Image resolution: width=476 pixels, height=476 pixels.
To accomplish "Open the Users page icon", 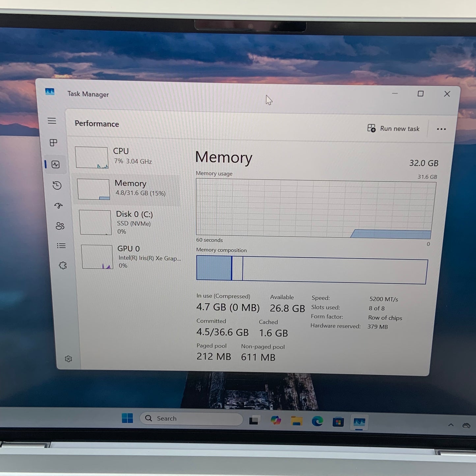I will click(59, 226).
